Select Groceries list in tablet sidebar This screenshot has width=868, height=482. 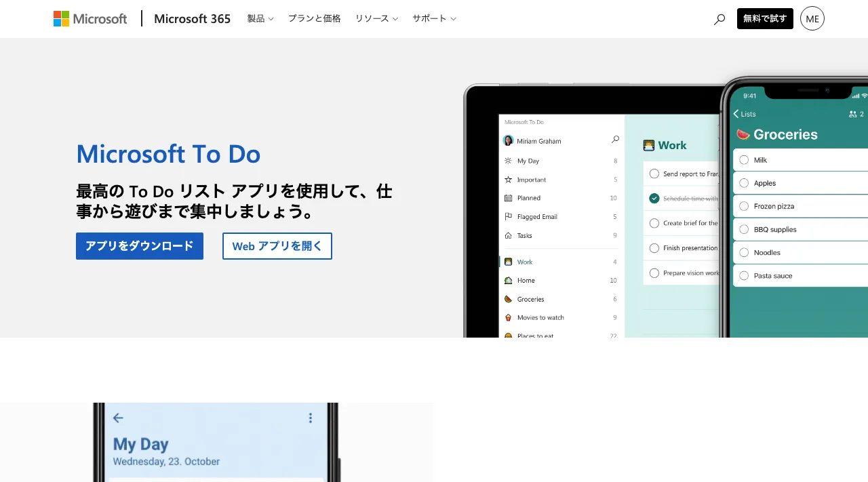click(x=560, y=299)
